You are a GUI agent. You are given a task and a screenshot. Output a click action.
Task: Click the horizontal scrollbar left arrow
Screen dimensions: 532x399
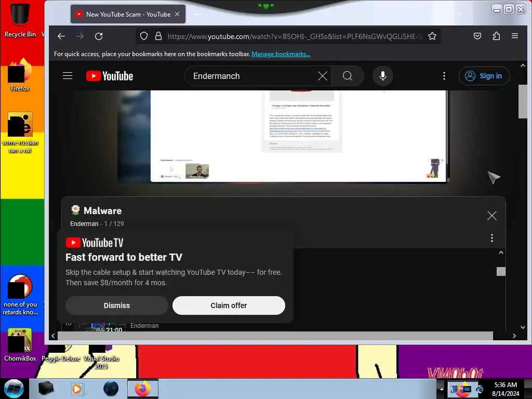53,336
